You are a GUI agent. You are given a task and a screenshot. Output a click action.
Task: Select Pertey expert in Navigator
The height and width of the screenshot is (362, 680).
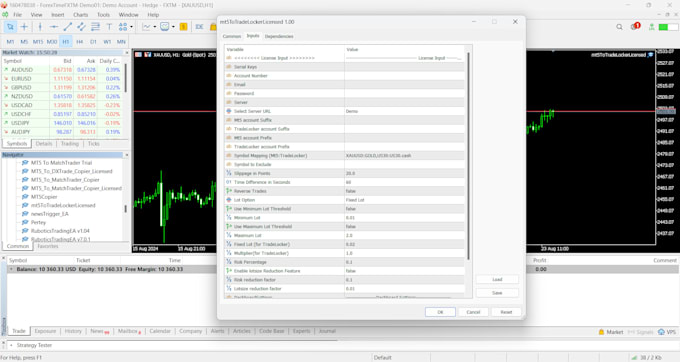(x=38, y=222)
